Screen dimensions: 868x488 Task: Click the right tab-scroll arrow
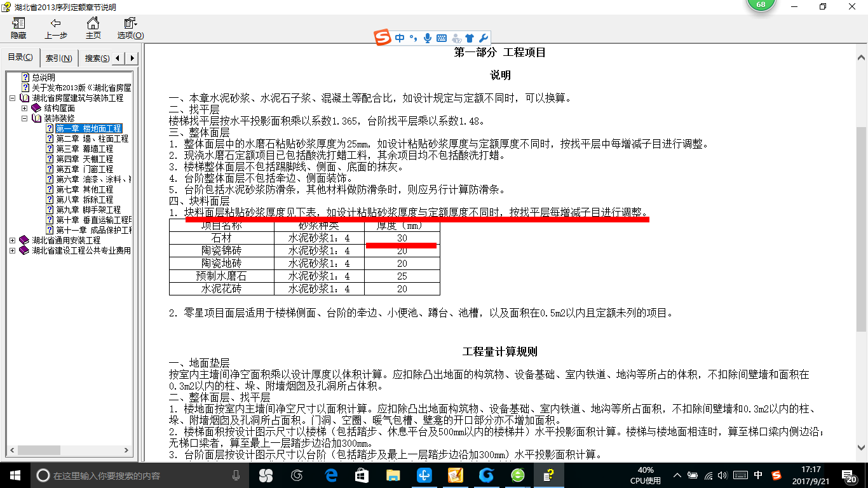[x=132, y=58]
